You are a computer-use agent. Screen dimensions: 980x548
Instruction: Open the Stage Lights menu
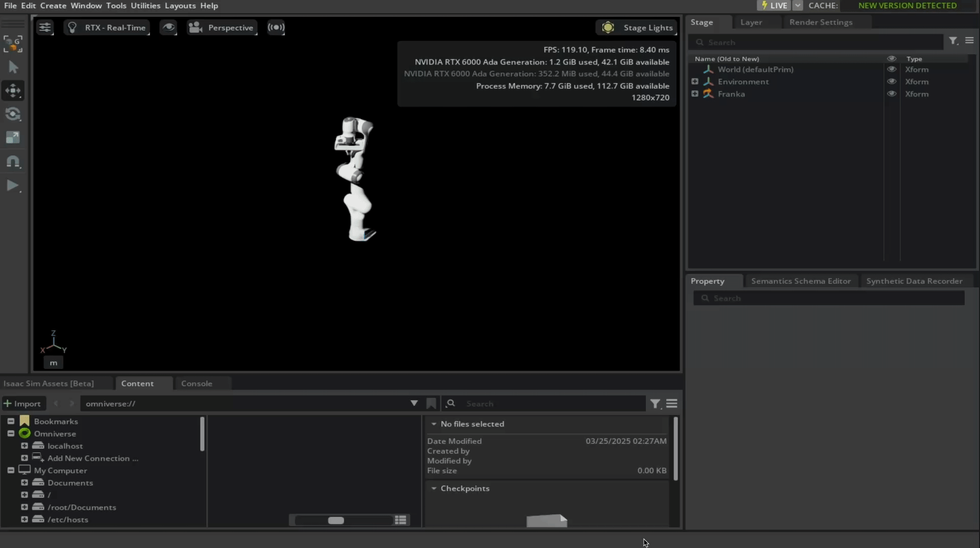pos(637,28)
